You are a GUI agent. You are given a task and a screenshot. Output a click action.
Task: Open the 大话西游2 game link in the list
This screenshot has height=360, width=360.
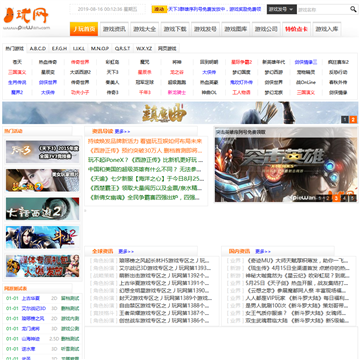pos(80,72)
